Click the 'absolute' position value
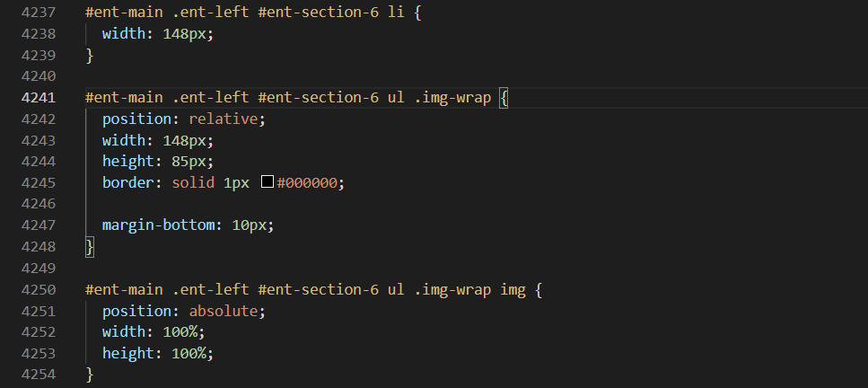Screen dimensions: 868x388 coord(224,311)
